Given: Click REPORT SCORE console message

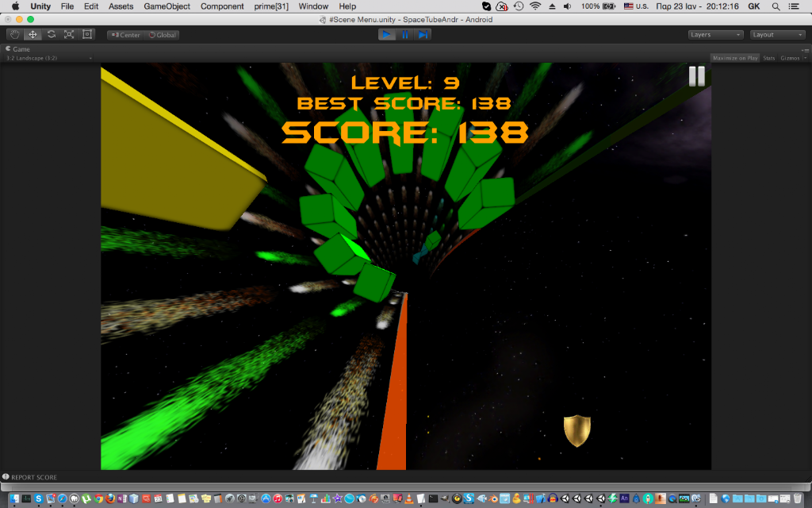Looking at the screenshot, I should point(34,477).
